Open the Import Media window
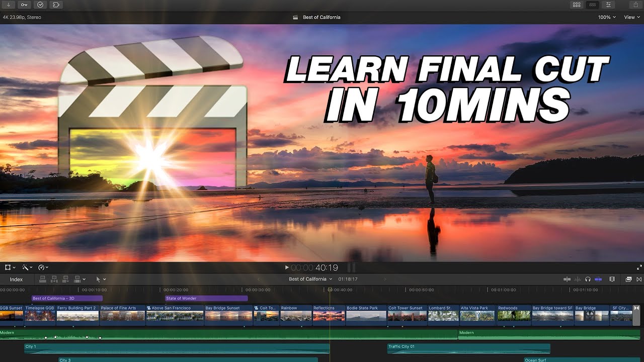This screenshot has width=644, height=362. coord(8,5)
